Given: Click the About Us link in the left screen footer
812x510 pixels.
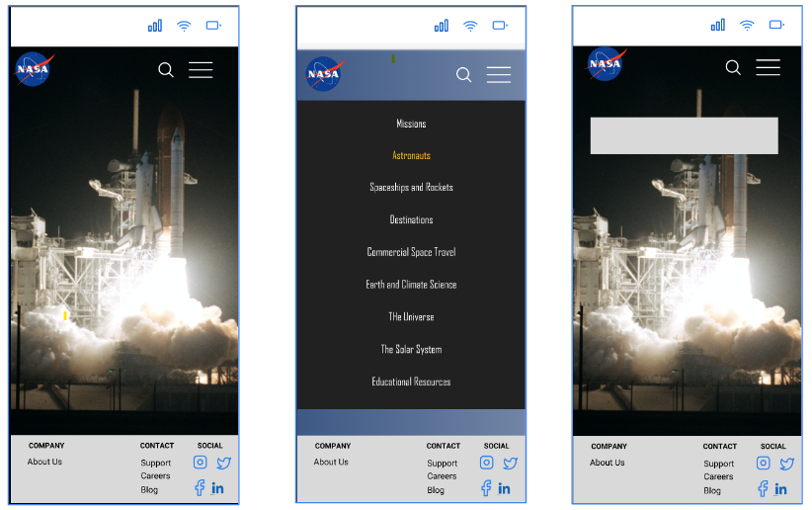Looking at the screenshot, I should 44,462.
